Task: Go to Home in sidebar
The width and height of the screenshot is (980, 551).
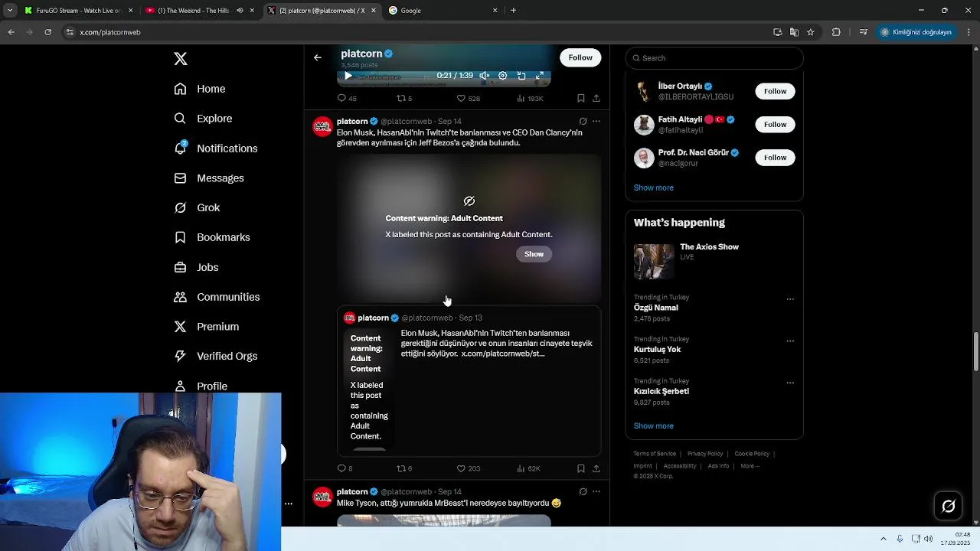Action: [x=200, y=89]
